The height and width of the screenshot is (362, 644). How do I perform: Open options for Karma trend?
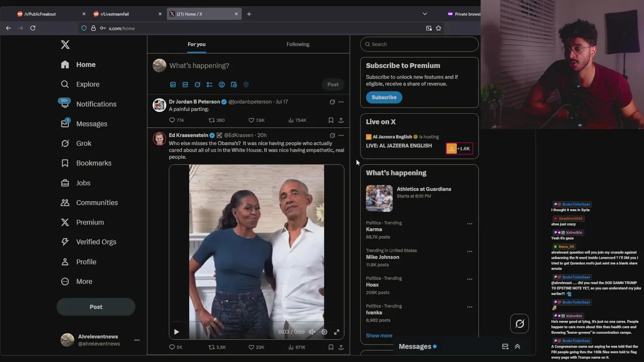pyautogui.click(x=469, y=224)
